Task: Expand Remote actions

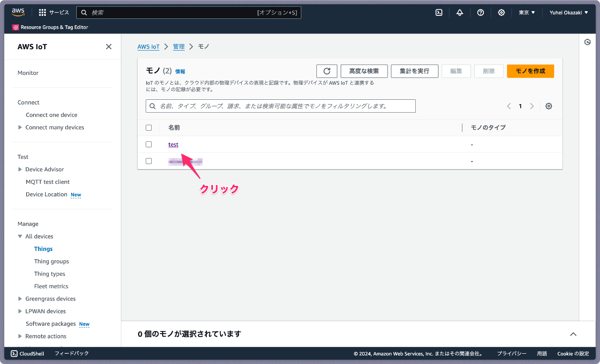Action: pyautogui.click(x=20, y=336)
